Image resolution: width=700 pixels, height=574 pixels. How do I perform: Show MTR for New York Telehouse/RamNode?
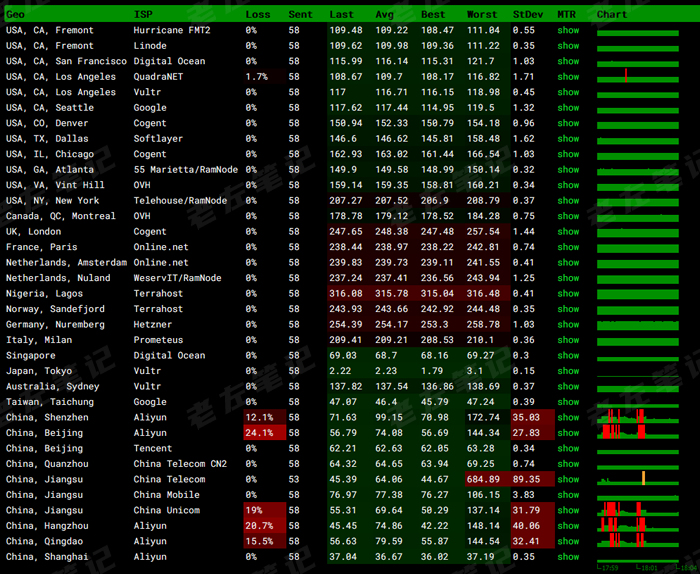pyautogui.click(x=568, y=200)
